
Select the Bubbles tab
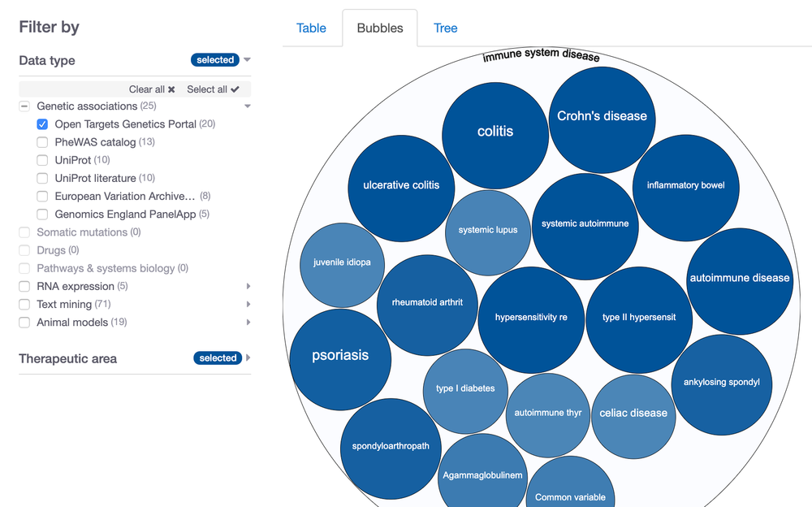click(379, 28)
